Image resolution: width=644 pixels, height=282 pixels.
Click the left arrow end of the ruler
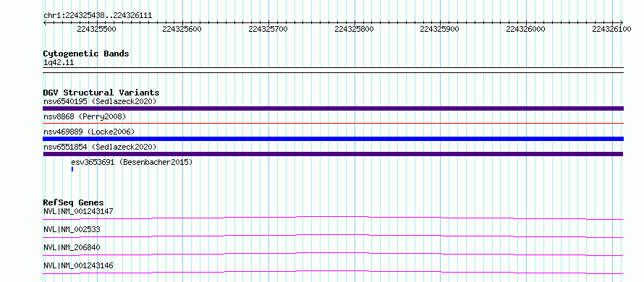45,22
